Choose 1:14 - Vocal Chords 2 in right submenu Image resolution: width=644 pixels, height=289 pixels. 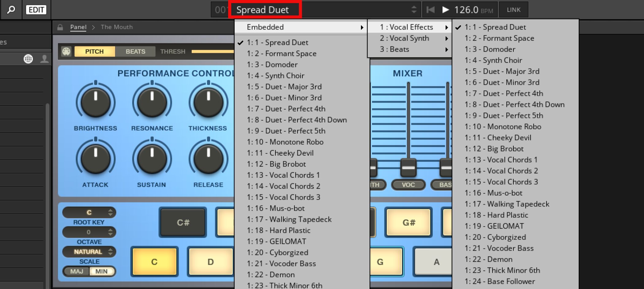[x=515, y=171]
